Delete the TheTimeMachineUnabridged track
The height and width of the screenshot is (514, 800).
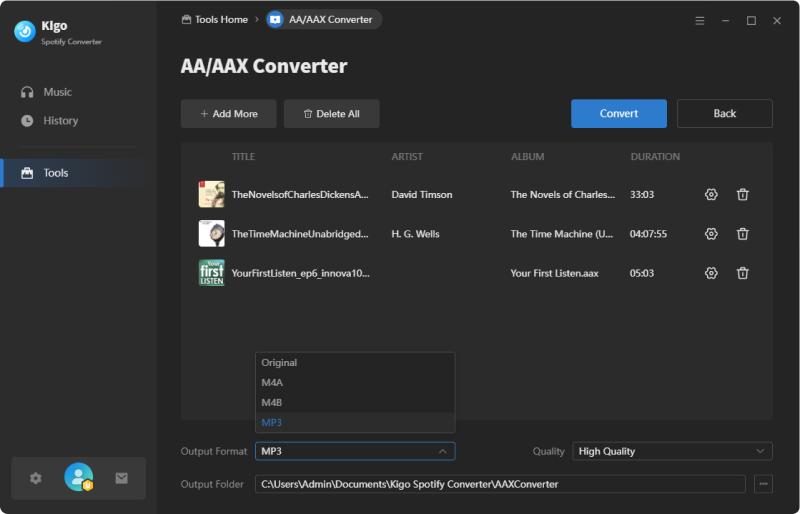742,234
